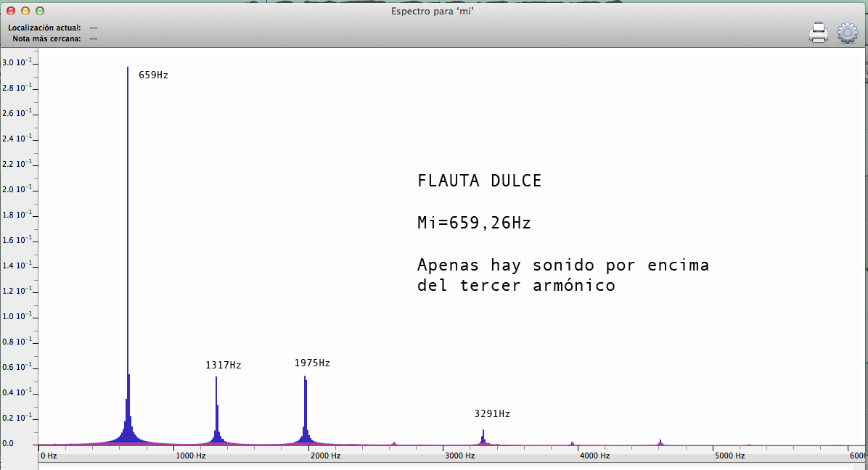Click the 1975Hz frequency label
The height and width of the screenshot is (470, 868).
coord(312,363)
